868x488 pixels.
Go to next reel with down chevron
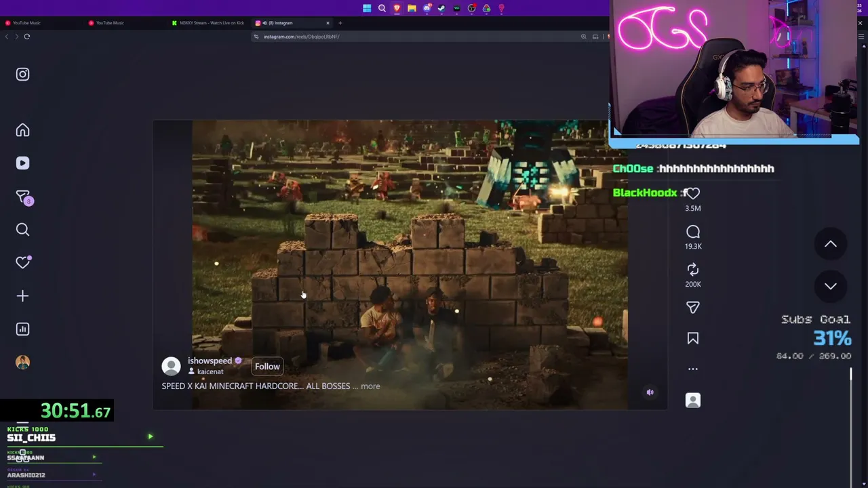(830, 286)
